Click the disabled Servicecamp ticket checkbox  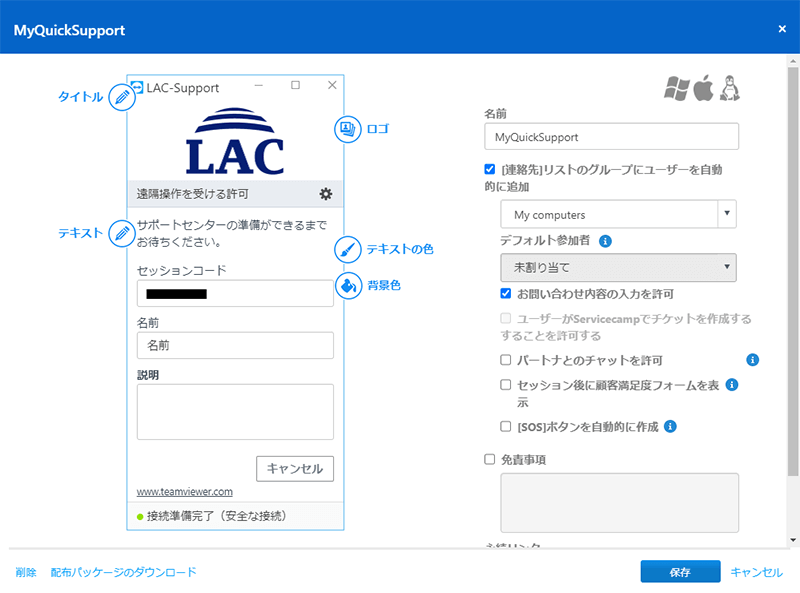tap(506, 318)
